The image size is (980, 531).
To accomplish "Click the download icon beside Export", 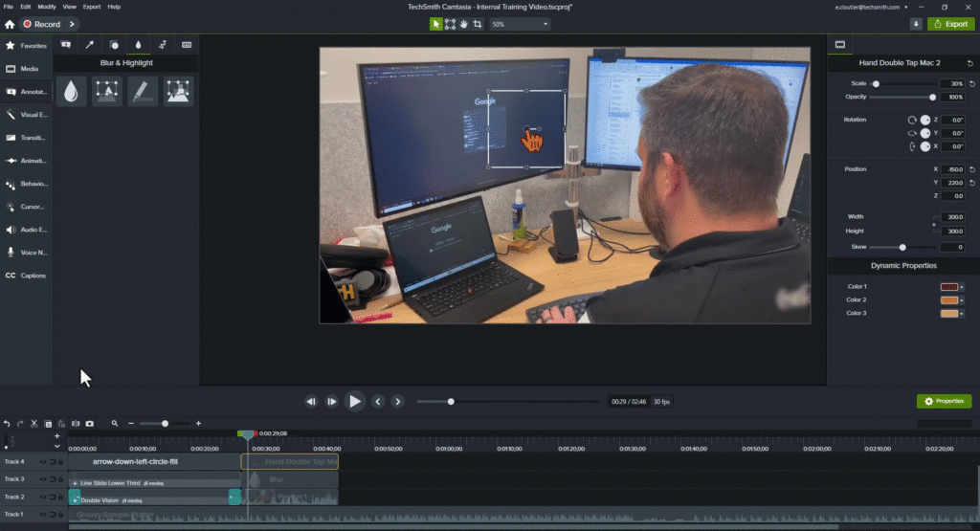I will coord(916,24).
